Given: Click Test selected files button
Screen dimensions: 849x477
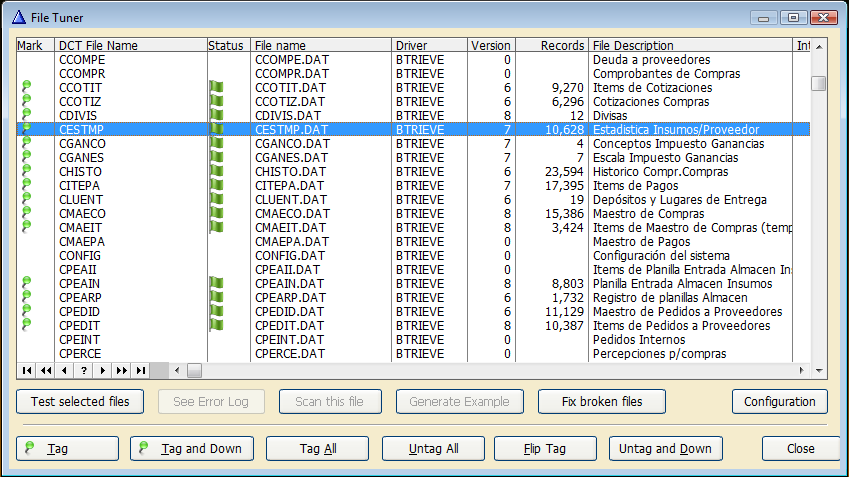Looking at the screenshot, I should click(x=80, y=402).
